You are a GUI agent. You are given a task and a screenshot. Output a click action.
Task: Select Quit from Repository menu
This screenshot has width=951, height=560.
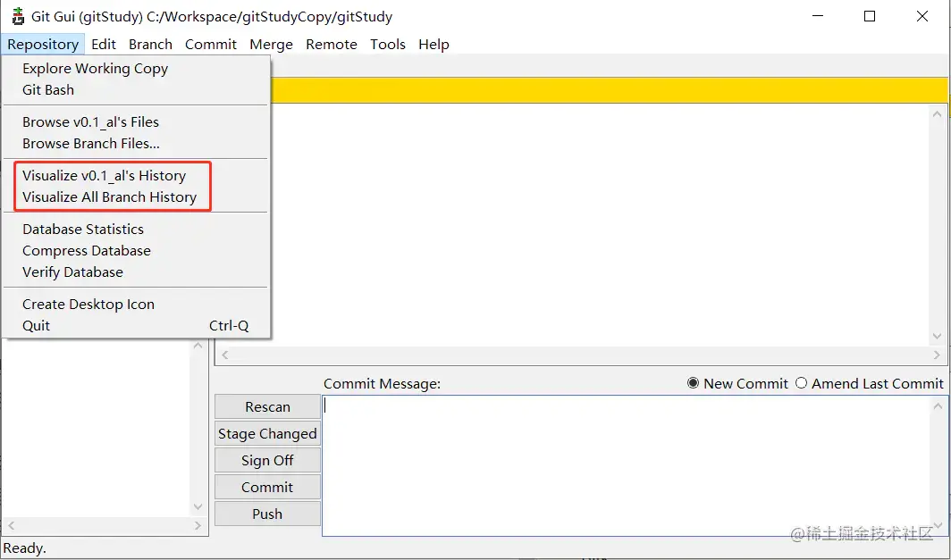pos(136,325)
